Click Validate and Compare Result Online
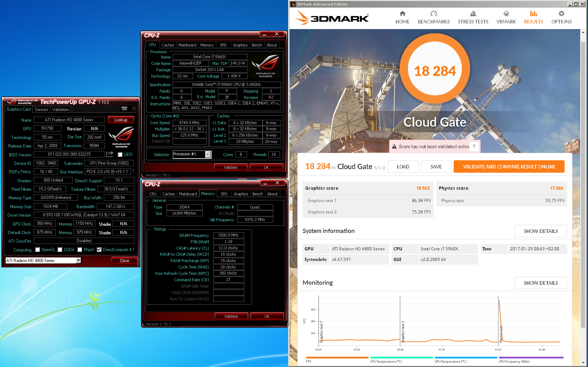Viewport: 588px width, 367px height. (x=509, y=167)
